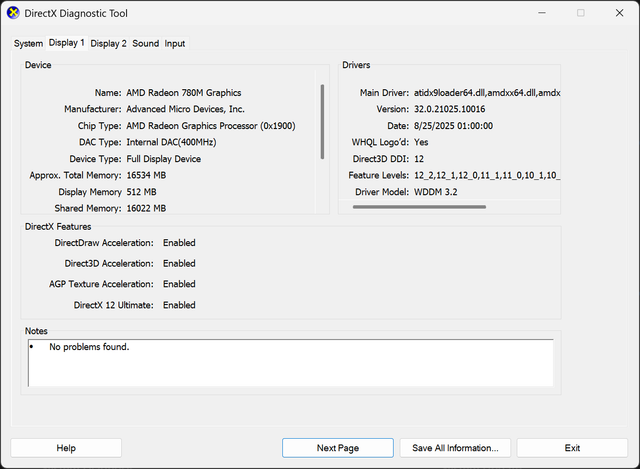Viewport: 640px width, 469px height.
Task: Click the Direct3D Acceleration 'Enabled' status
Action: point(179,263)
